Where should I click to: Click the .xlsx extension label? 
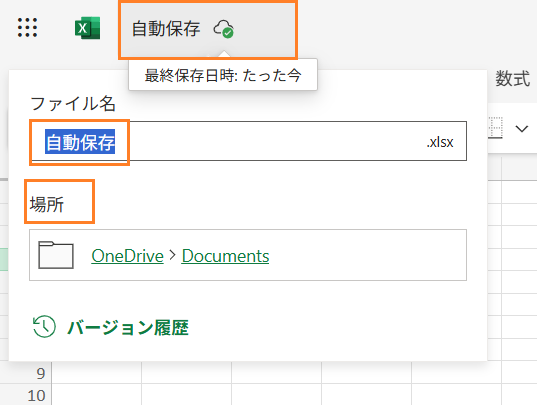click(x=440, y=142)
